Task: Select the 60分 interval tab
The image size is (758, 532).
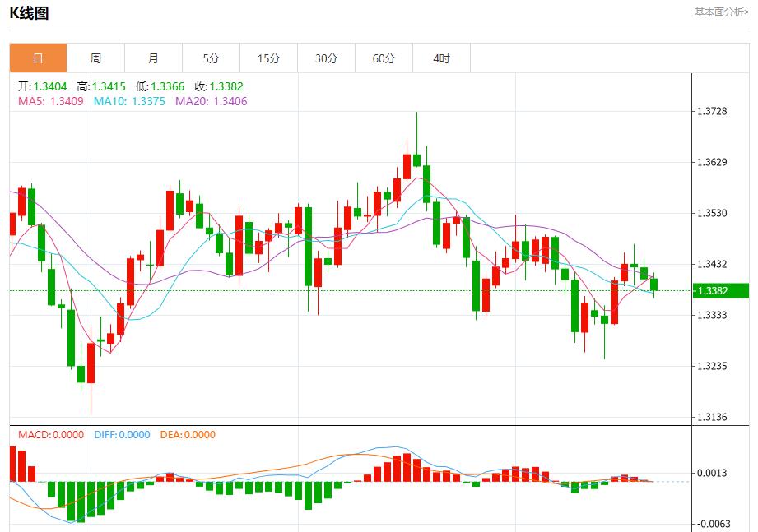Action: pos(384,58)
